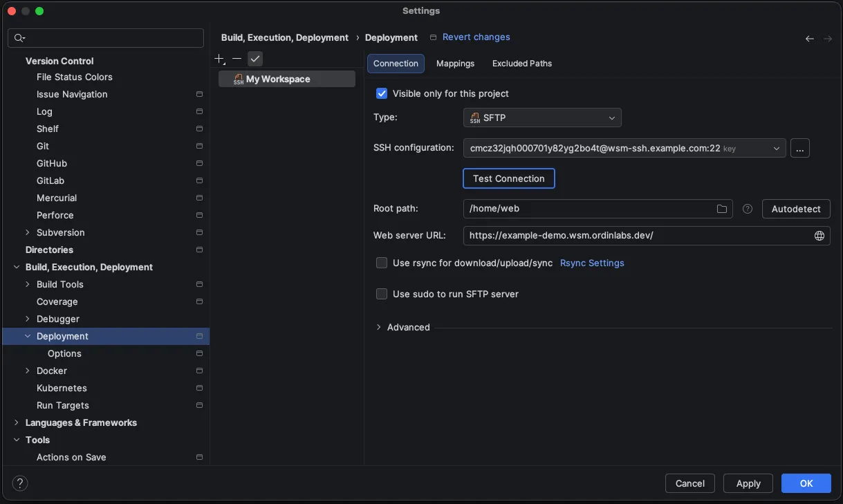
Task: Click the Test Connection button
Action: tap(509, 178)
